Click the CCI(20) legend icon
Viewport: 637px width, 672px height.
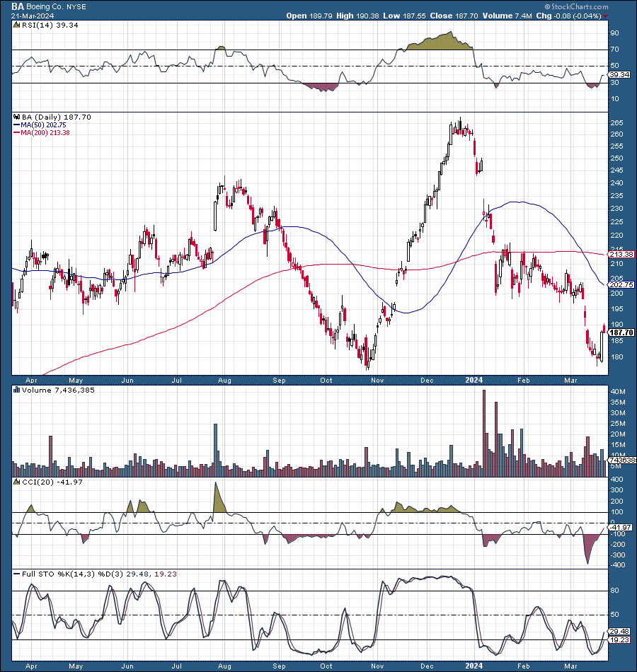(x=17, y=482)
